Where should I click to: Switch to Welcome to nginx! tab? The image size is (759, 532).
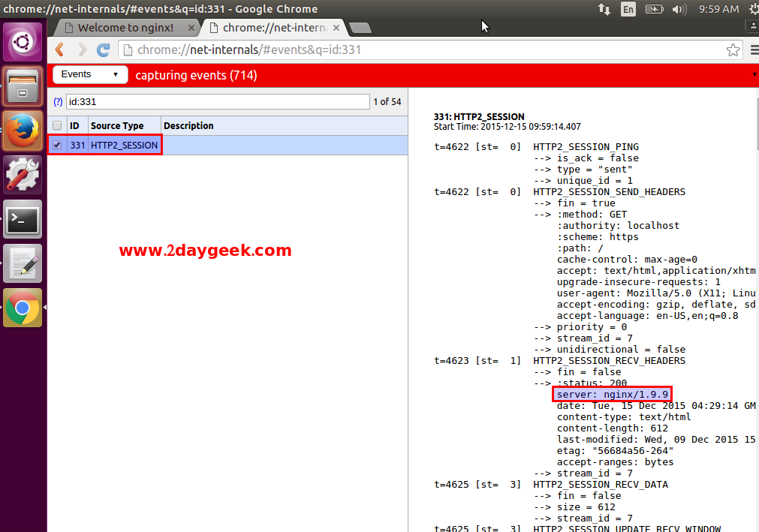coord(125,28)
